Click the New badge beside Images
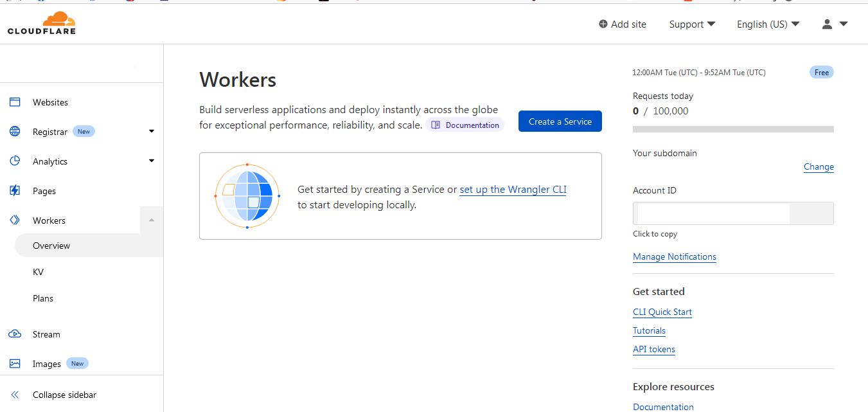868x412 pixels. (77, 363)
